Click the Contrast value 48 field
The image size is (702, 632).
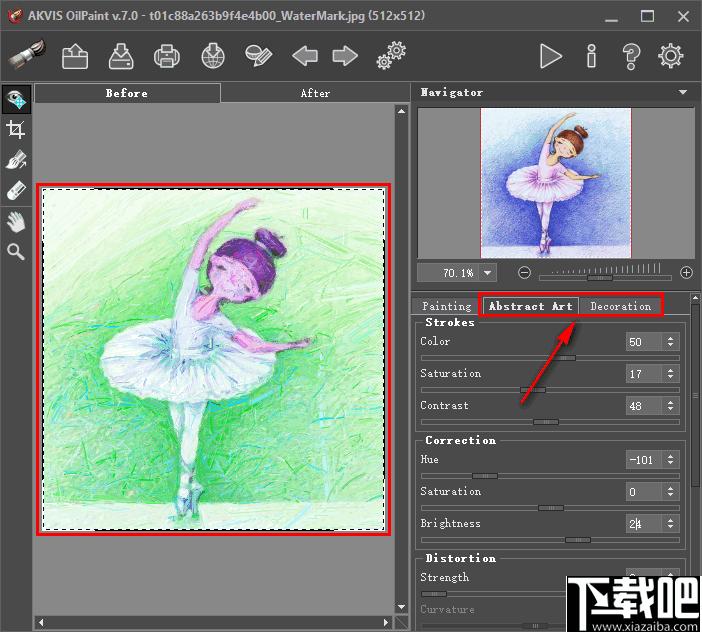click(644, 406)
